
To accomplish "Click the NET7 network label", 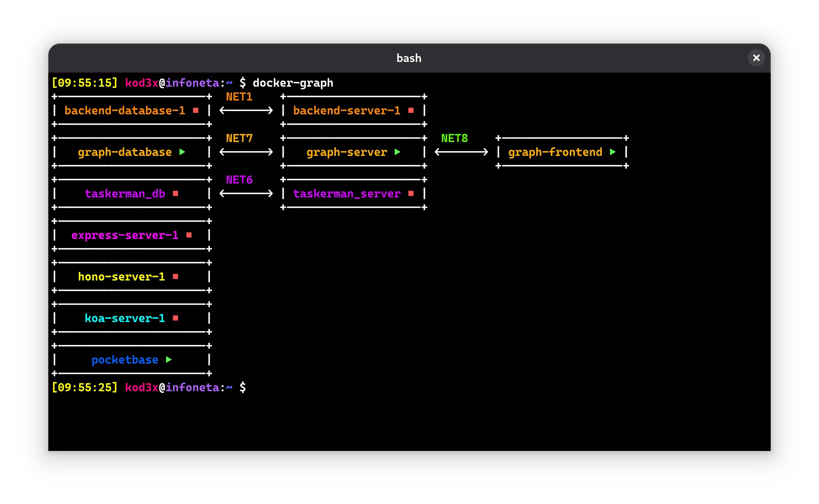I will point(239,138).
